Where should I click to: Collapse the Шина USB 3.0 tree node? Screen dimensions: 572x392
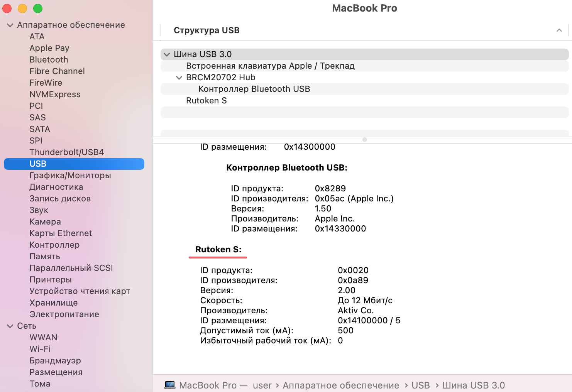click(x=167, y=54)
